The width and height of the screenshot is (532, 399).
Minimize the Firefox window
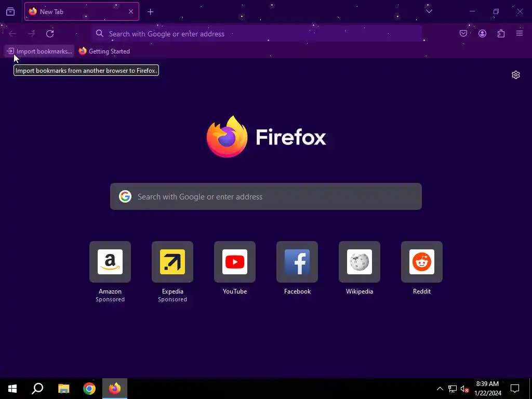(x=472, y=11)
